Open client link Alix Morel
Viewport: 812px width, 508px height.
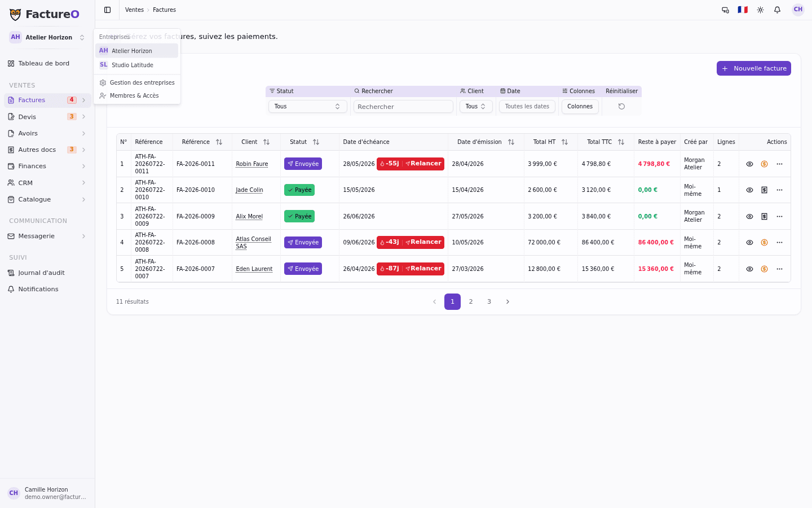(249, 216)
